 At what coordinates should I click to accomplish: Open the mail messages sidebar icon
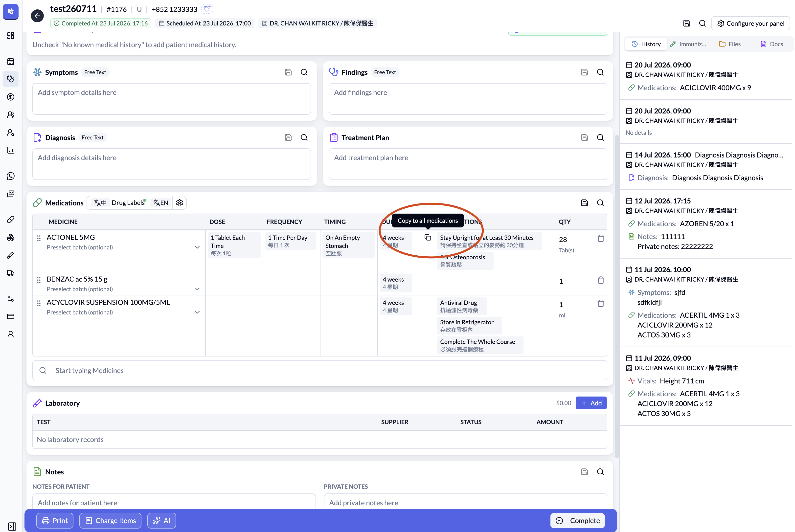(x=11, y=194)
